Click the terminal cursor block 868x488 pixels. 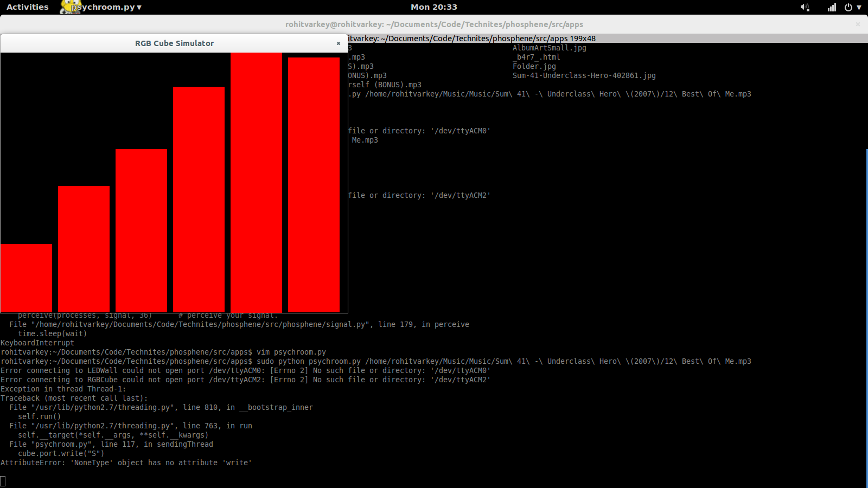click(3, 481)
